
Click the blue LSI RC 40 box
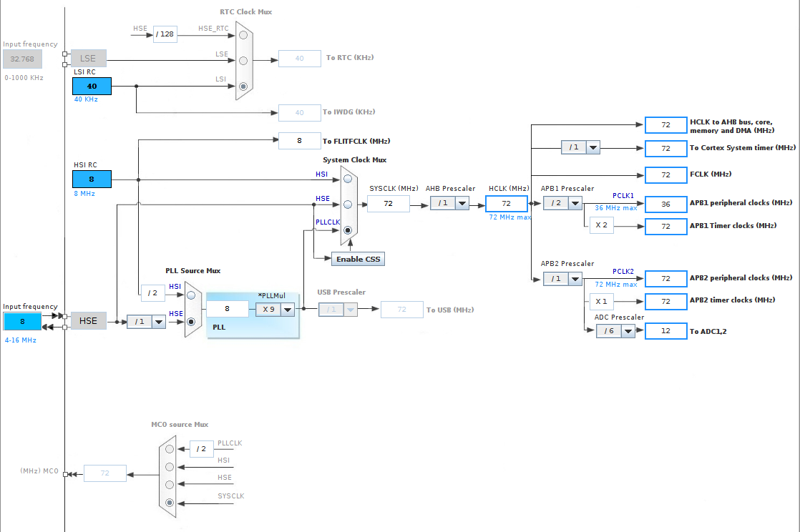pos(92,87)
